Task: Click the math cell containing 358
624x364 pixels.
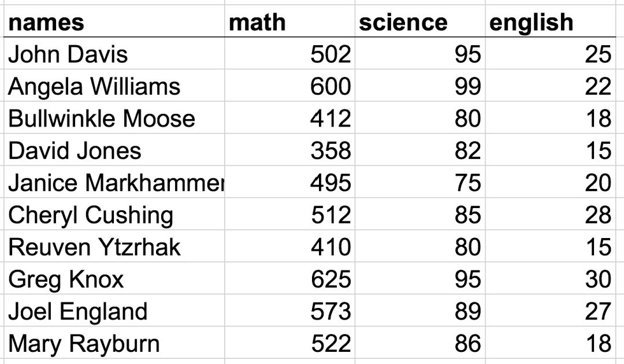Action: [x=289, y=150]
